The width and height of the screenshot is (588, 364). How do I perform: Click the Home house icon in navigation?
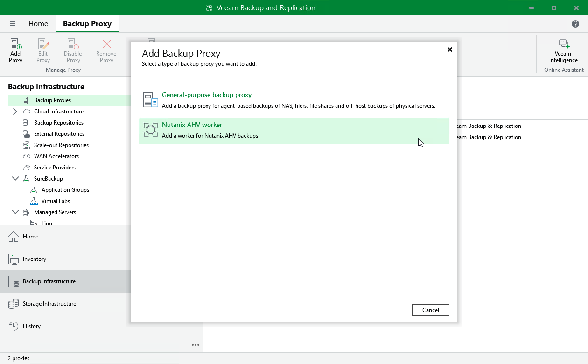(x=14, y=237)
